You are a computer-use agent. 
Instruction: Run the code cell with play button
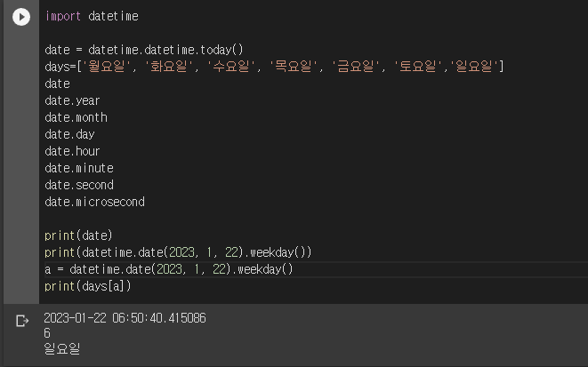pyautogui.click(x=21, y=17)
